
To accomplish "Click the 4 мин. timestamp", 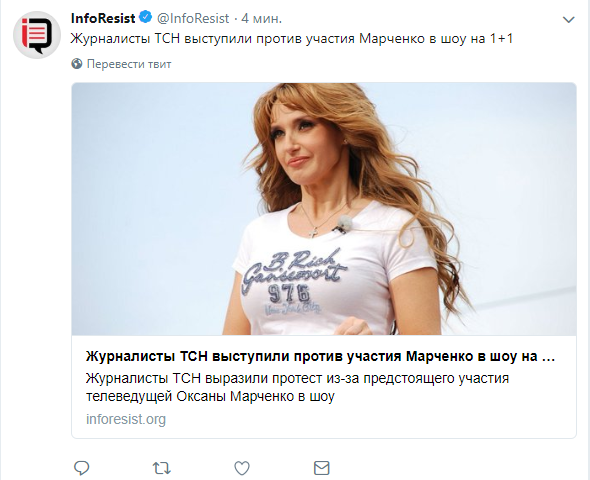I will tap(262, 18).
